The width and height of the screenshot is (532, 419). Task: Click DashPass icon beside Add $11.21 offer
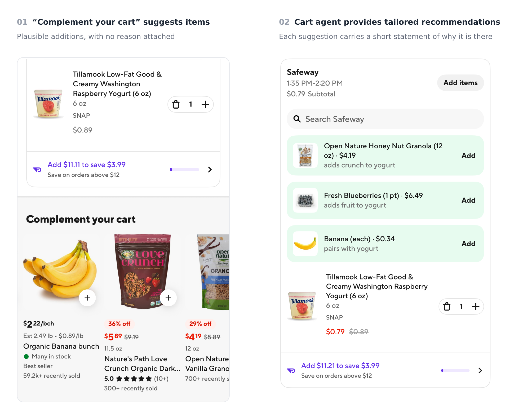291,370
